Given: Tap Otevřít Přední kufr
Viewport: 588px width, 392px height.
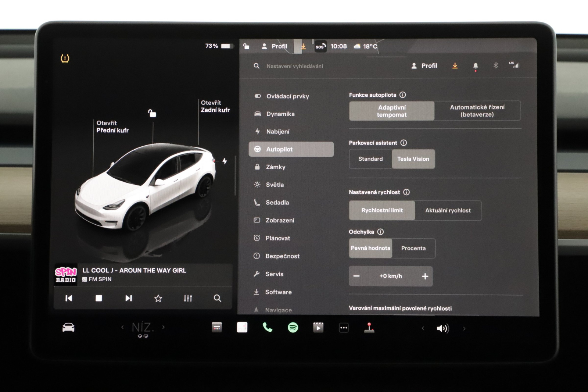Looking at the screenshot, I should tap(112, 126).
